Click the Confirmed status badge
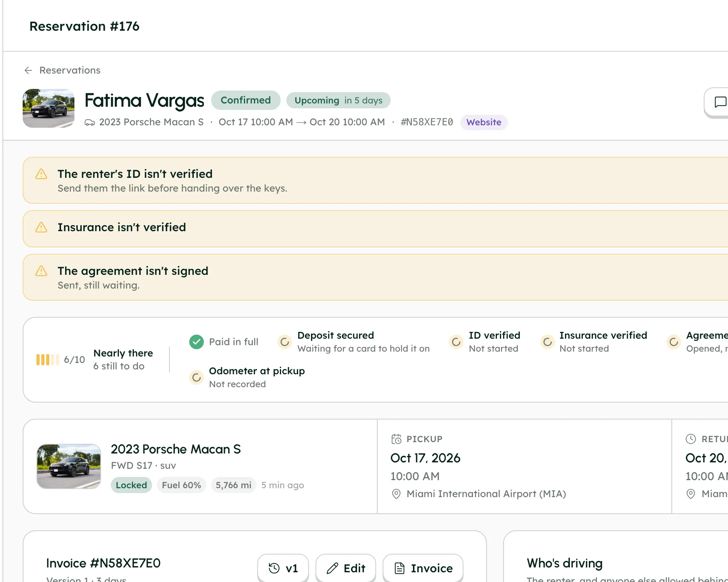Viewport: 728px width, 582px height. pos(245,100)
